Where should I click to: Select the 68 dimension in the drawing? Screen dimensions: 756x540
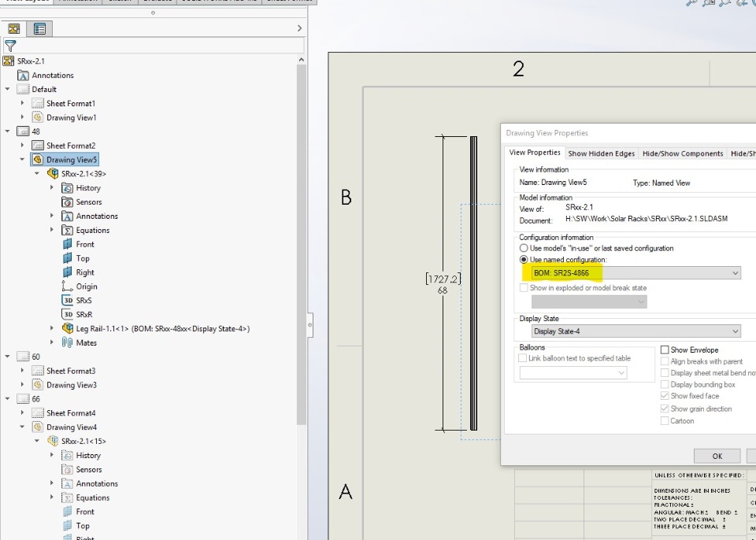442,290
